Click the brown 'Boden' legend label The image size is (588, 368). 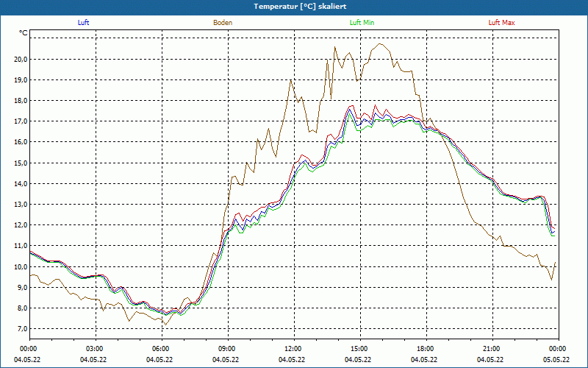223,23
